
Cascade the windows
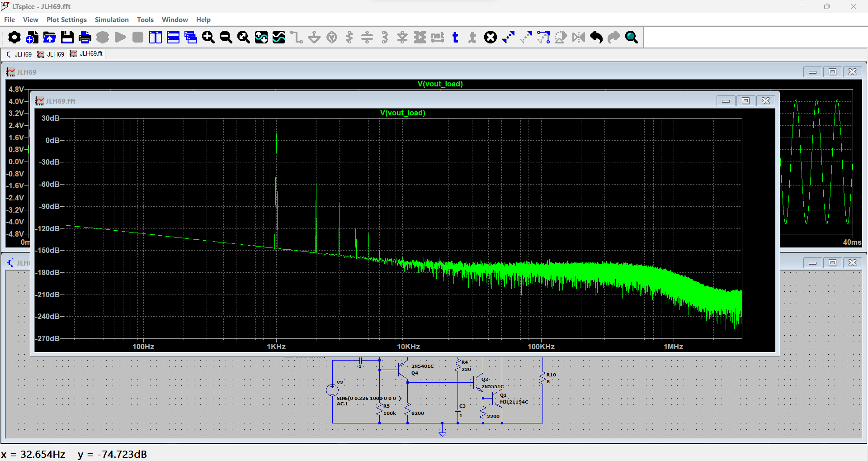click(x=191, y=37)
